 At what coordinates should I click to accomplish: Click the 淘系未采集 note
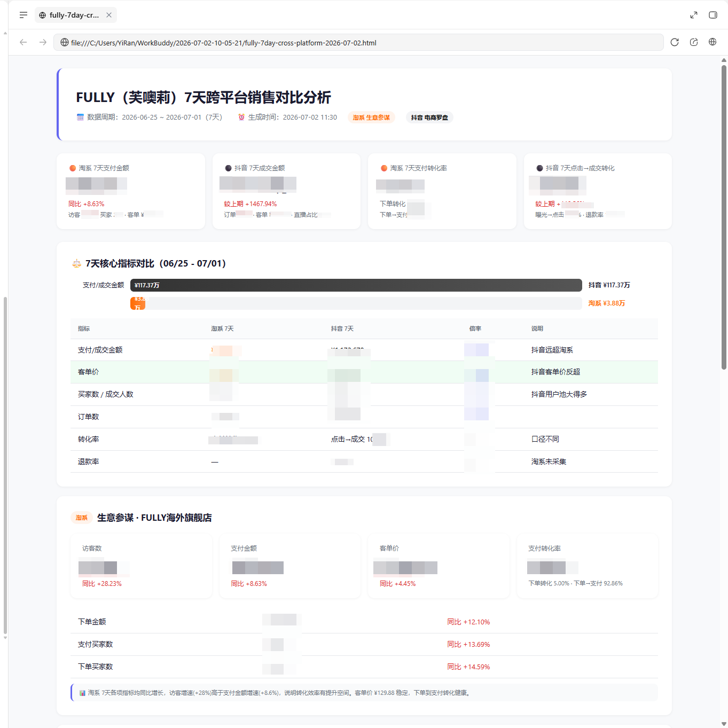[549, 461]
